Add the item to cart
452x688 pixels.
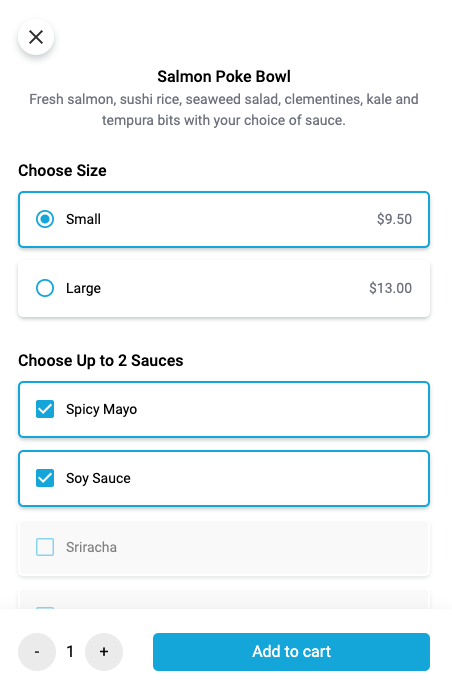(291, 652)
